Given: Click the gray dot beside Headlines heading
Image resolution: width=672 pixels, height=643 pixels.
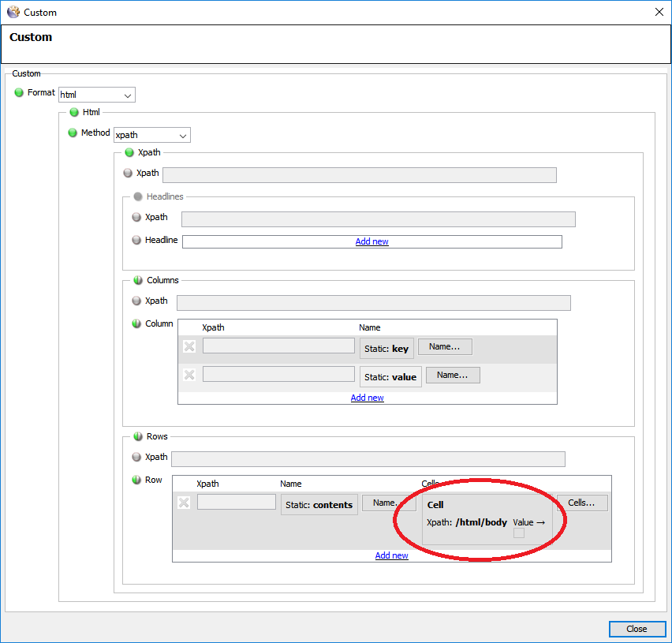Looking at the screenshot, I should (138, 196).
